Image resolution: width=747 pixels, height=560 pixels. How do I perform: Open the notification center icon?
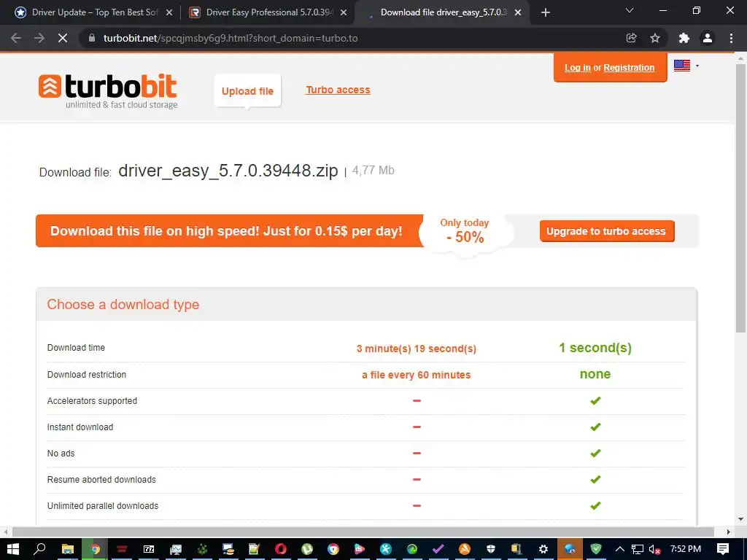pos(723,549)
